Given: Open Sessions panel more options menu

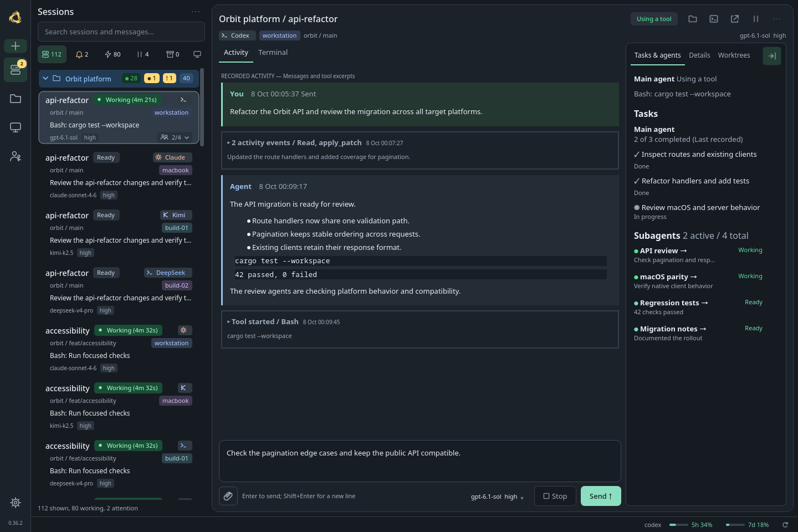Looking at the screenshot, I should pyautogui.click(x=196, y=12).
